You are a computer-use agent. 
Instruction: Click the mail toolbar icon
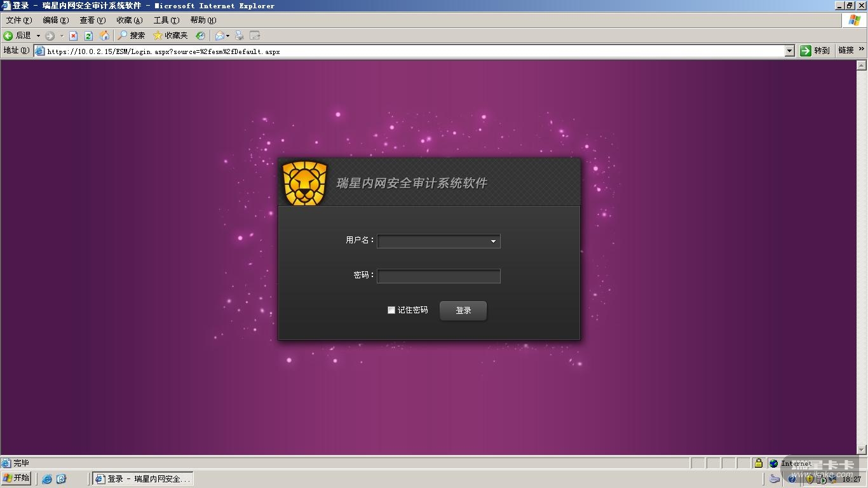219,36
